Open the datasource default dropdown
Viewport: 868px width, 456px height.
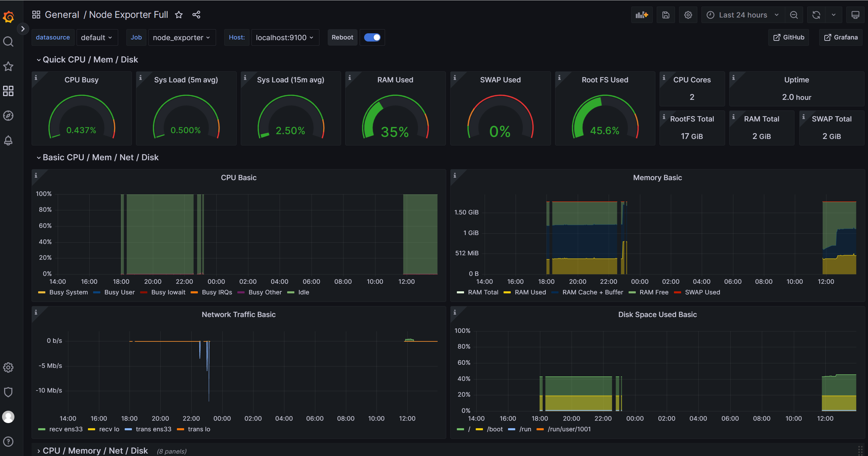(x=97, y=37)
